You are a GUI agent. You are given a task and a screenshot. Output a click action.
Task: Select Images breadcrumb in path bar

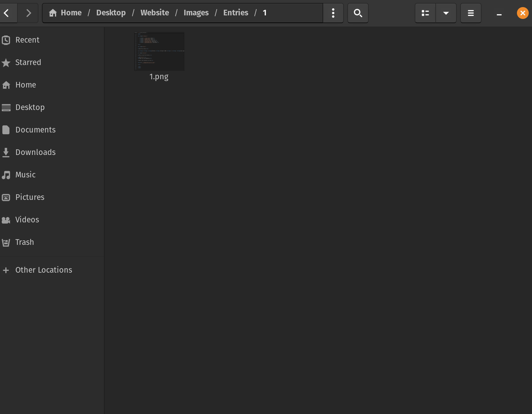pyautogui.click(x=196, y=13)
